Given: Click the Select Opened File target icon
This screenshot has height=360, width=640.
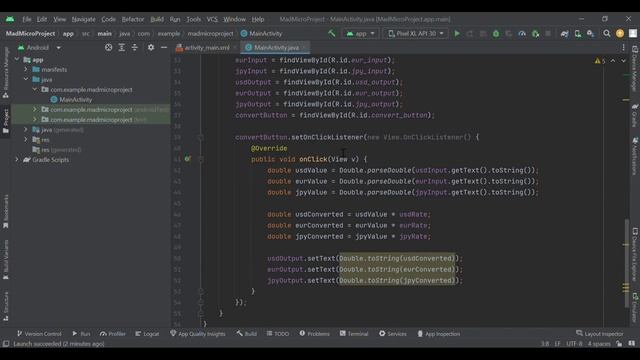Looking at the screenshot, I should [109, 47].
